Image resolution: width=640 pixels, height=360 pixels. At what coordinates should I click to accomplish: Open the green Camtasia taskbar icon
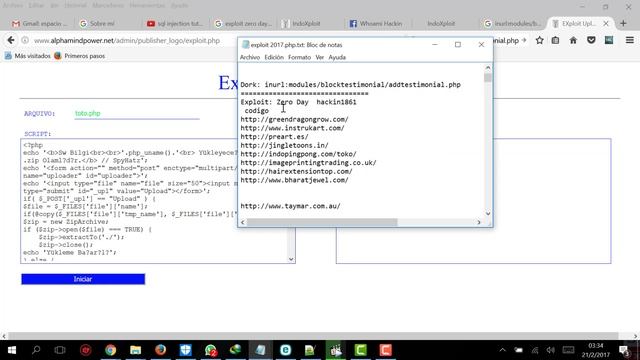pos(360,350)
